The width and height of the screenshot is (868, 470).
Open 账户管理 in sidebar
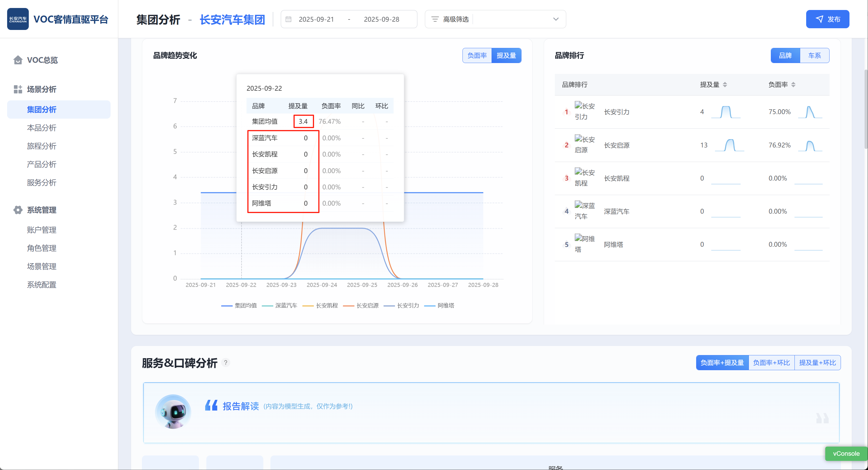[x=41, y=230]
